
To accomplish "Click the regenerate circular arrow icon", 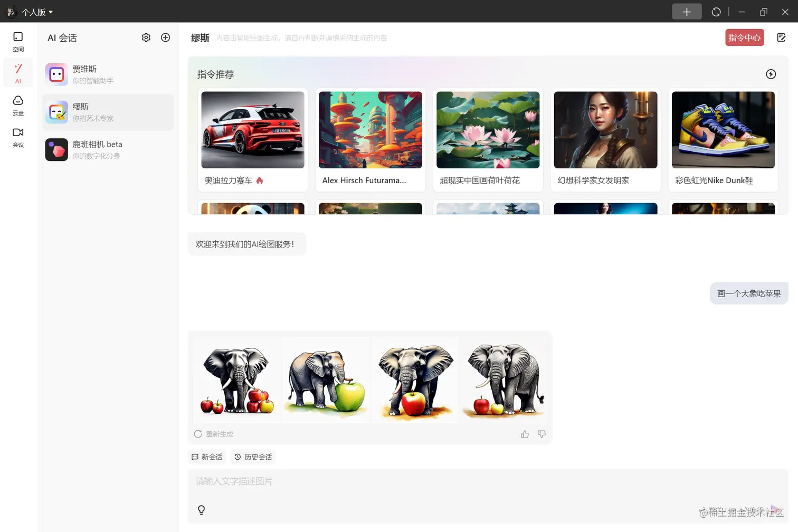I will click(198, 434).
